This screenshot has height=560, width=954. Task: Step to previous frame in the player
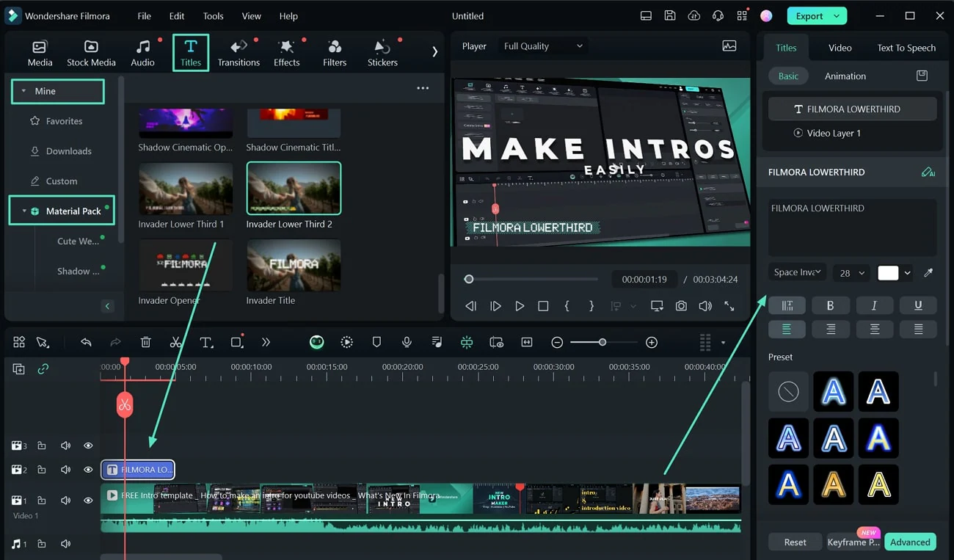point(471,306)
